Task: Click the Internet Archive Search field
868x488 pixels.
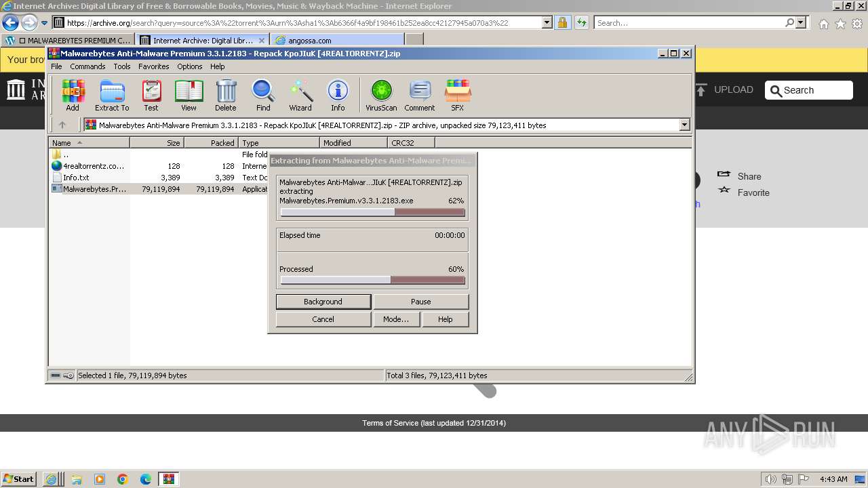Action: coord(809,90)
